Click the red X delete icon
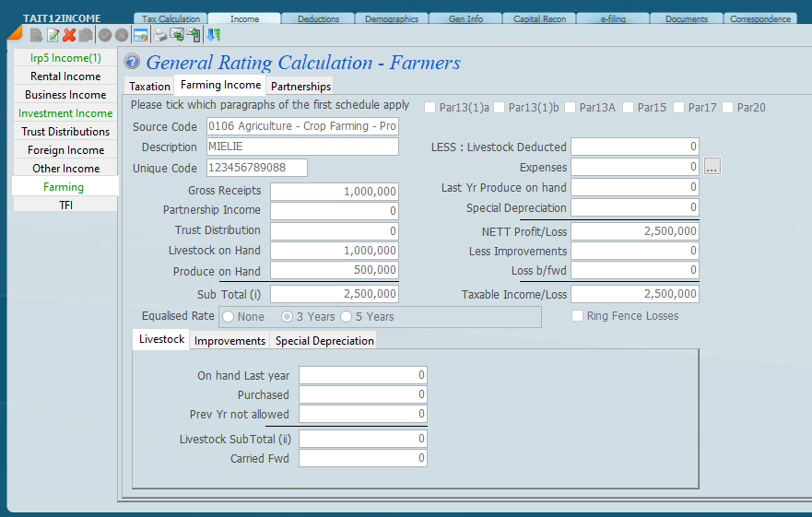Viewport: 812px width, 517px height. coord(69,35)
